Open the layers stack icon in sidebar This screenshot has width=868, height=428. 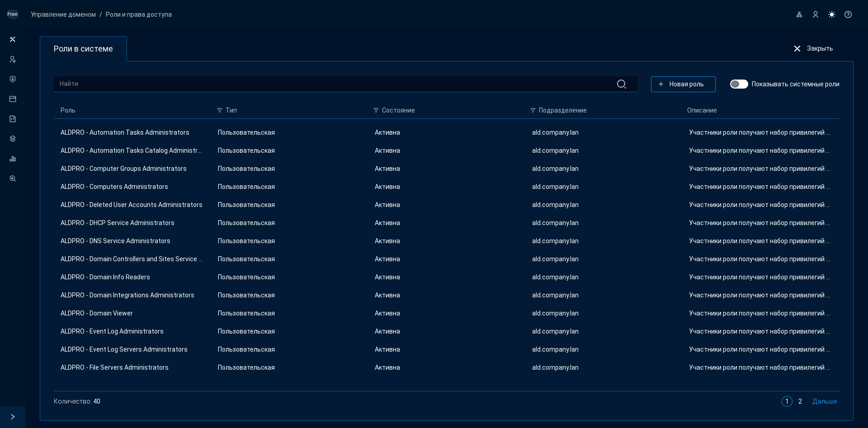[13, 139]
